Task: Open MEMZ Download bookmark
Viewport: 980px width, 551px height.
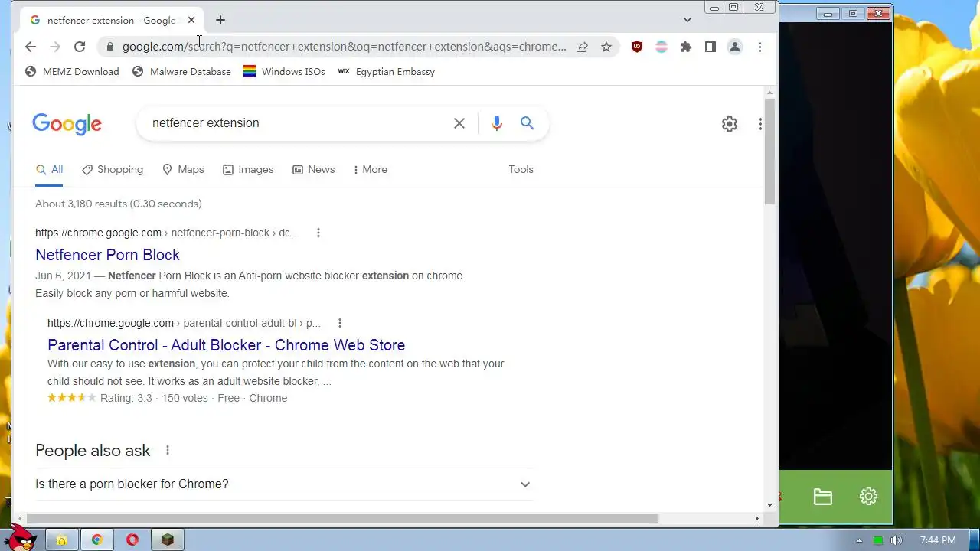Action: tap(72, 71)
